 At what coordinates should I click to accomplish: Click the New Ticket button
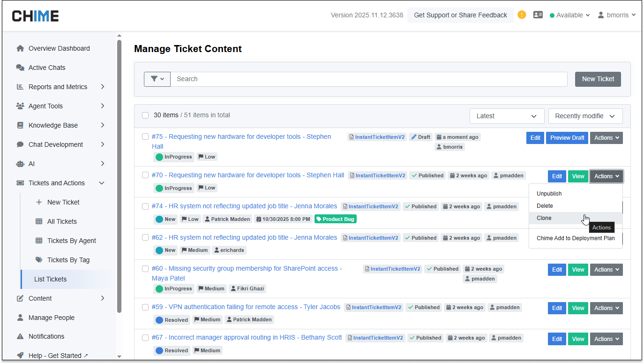598,79
